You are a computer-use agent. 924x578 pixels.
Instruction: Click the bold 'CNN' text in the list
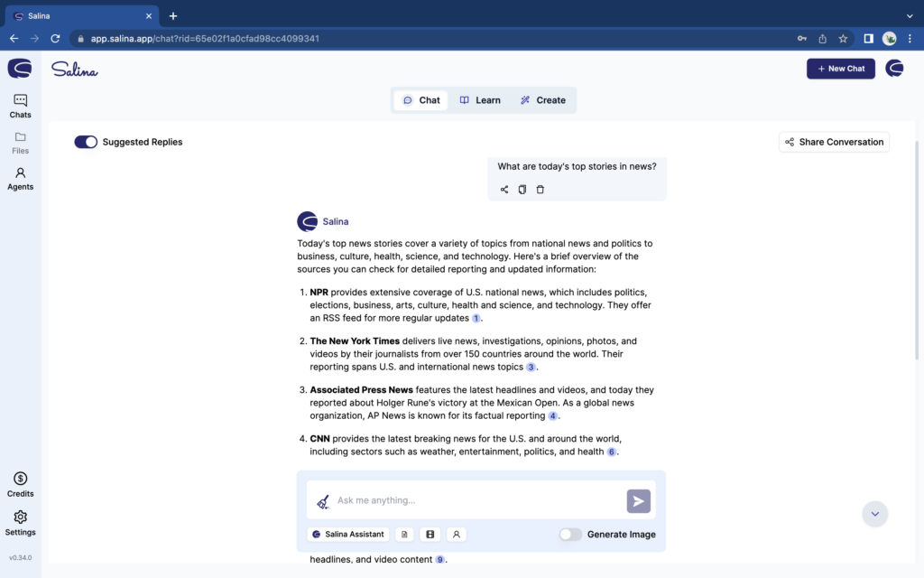point(320,440)
